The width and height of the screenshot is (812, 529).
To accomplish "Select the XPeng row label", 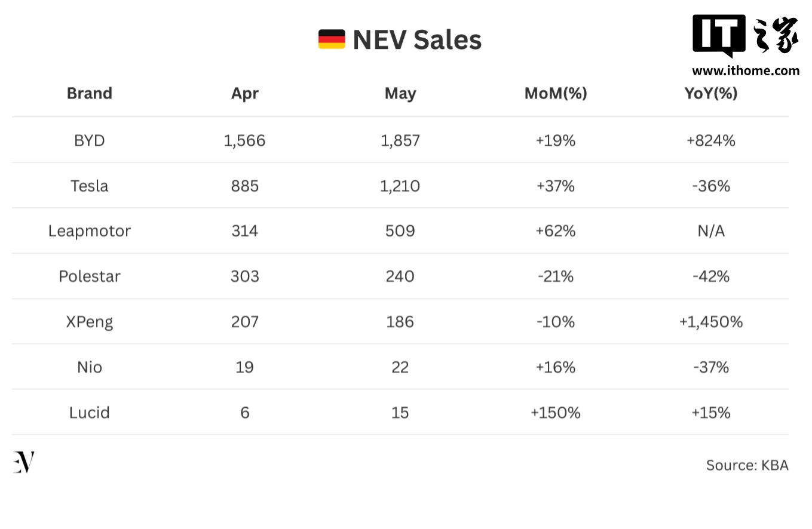I will tap(90, 322).
